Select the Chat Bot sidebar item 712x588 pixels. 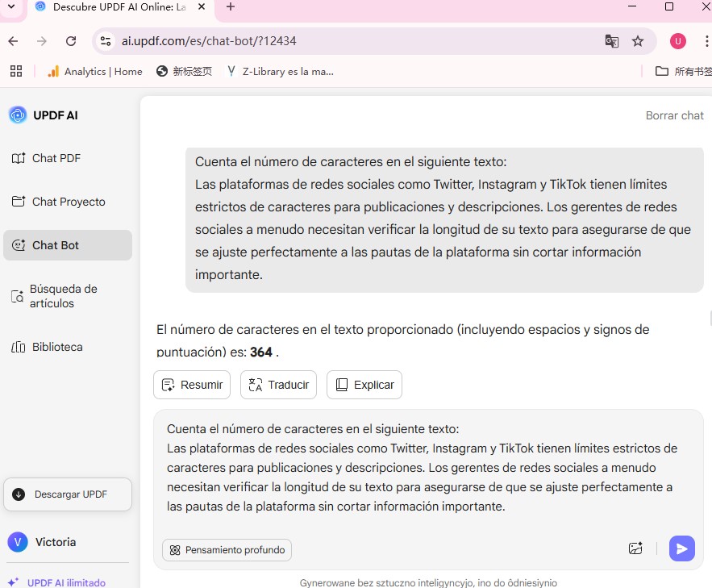tap(68, 245)
